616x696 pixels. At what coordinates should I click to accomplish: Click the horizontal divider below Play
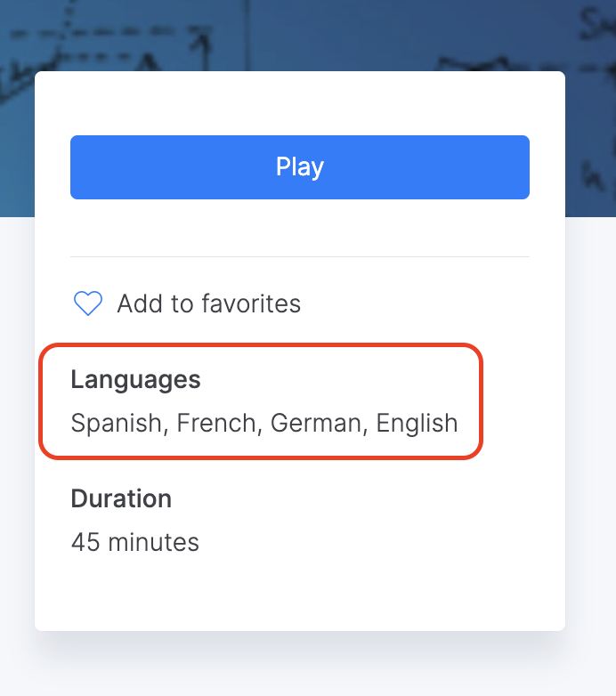pyautogui.click(x=300, y=257)
